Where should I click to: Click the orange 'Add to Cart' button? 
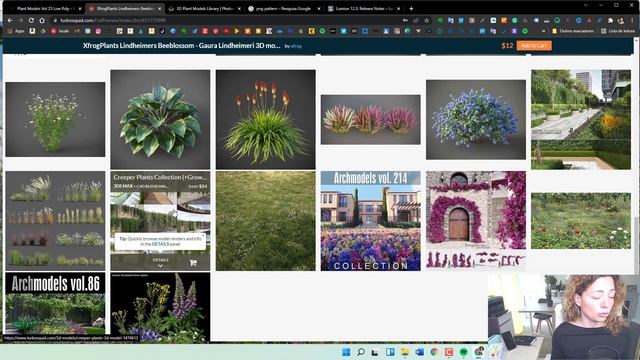534,46
